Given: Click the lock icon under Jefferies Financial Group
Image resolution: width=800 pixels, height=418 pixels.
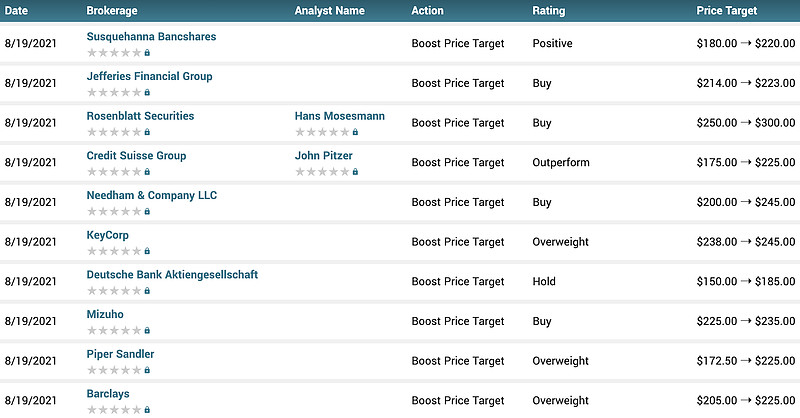Looking at the screenshot, I should tap(147, 92).
